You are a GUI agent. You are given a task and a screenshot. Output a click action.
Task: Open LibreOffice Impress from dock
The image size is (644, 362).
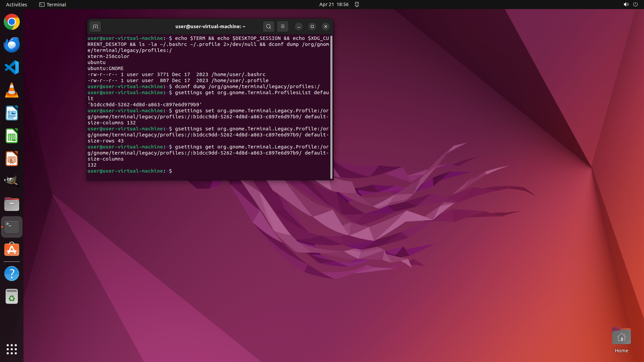coord(12,159)
